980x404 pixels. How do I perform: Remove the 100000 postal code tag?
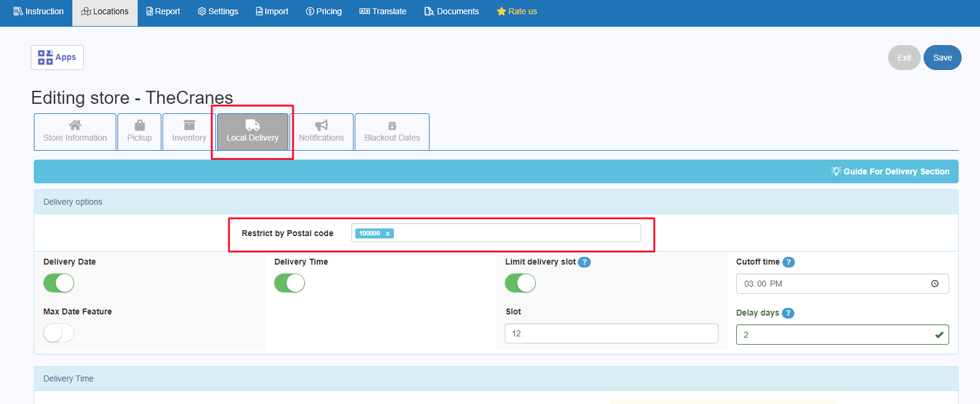point(388,234)
